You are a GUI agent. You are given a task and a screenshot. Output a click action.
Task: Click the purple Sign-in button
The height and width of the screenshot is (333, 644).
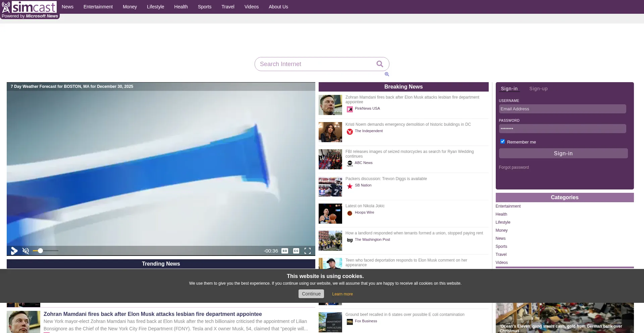[563, 153]
